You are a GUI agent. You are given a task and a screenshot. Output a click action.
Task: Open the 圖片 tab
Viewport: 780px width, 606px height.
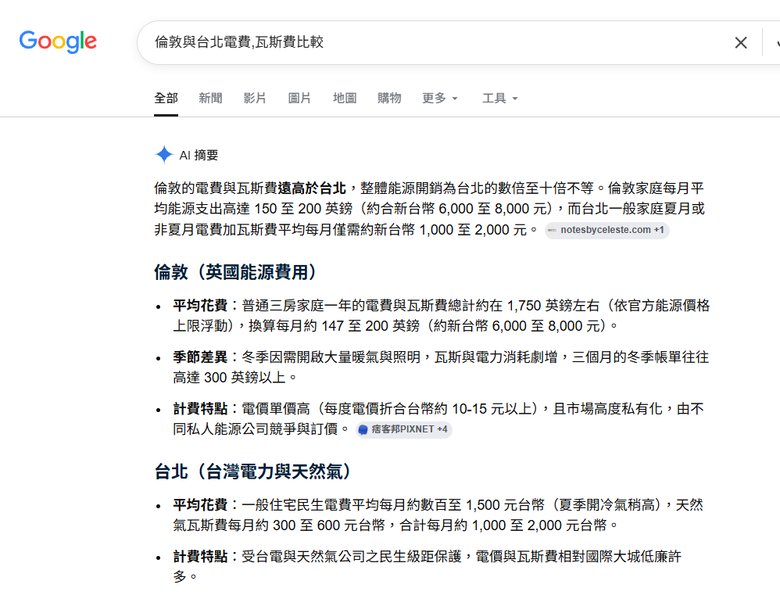(x=299, y=98)
